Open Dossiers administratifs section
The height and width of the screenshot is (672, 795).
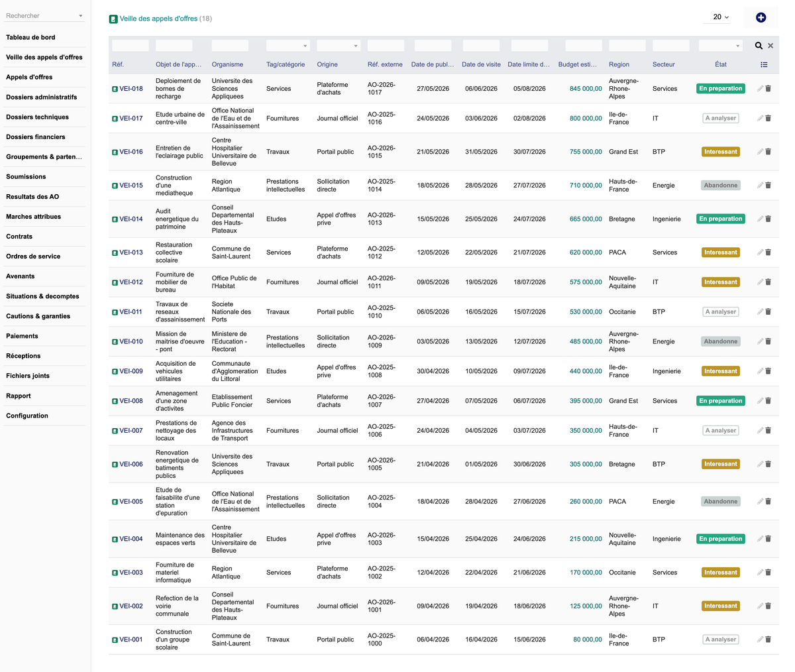click(41, 97)
